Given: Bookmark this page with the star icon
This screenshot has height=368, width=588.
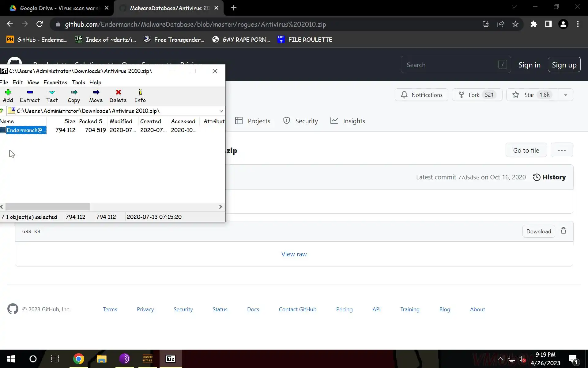Looking at the screenshot, I should click(x=515, y=24).
